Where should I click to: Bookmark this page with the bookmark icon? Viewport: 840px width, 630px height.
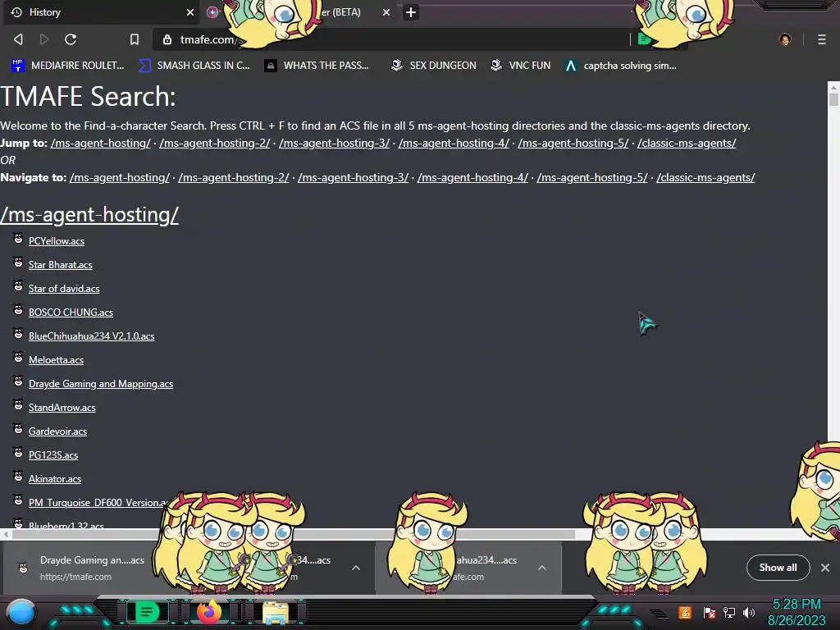[x=135, y=39]
